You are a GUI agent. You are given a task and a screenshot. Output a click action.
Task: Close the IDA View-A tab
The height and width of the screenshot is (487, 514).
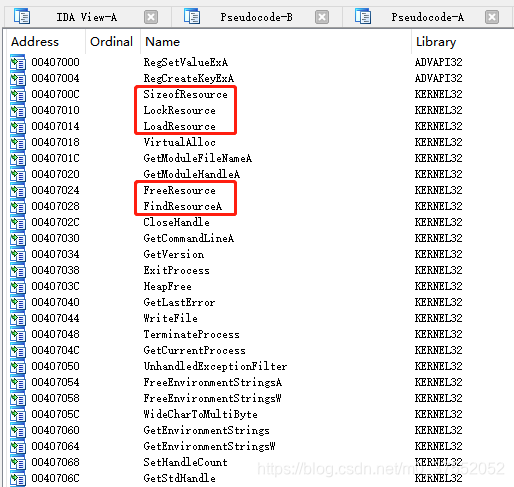151,17
